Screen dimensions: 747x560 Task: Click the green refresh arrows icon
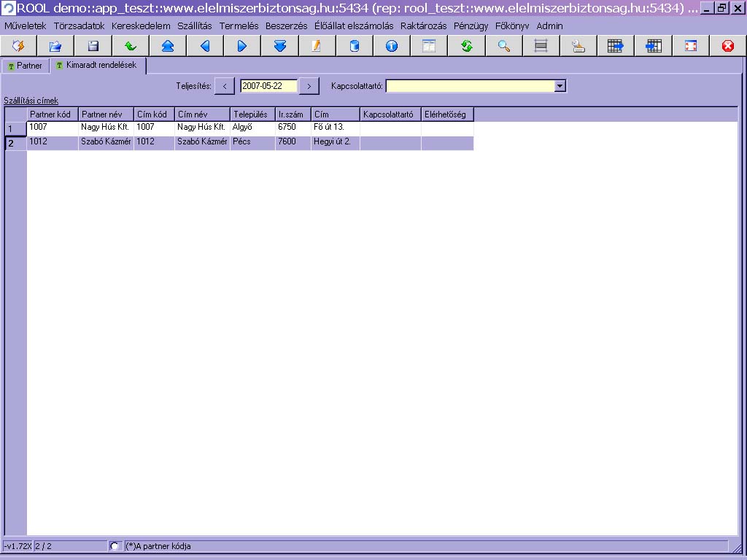(x=466, y=46)
